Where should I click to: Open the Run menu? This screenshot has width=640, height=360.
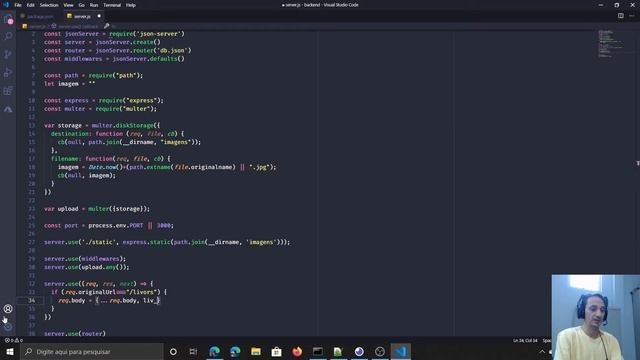94,5
